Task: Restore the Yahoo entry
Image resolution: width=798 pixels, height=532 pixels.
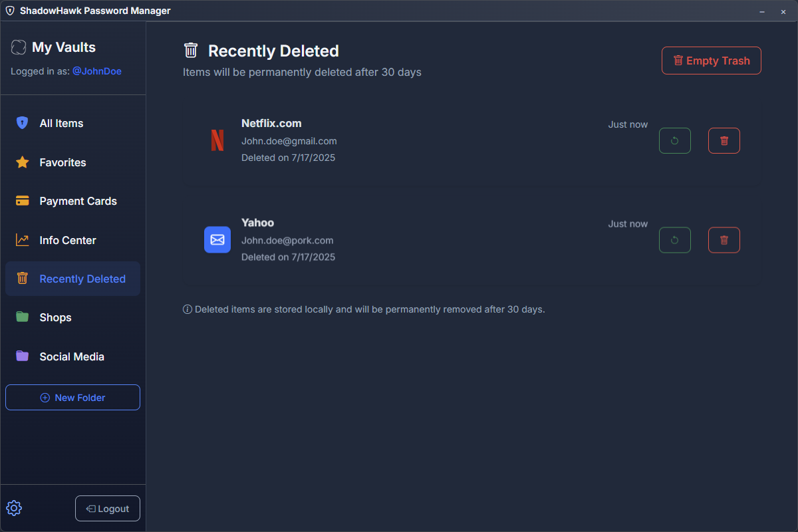Action: click(674, 240)
